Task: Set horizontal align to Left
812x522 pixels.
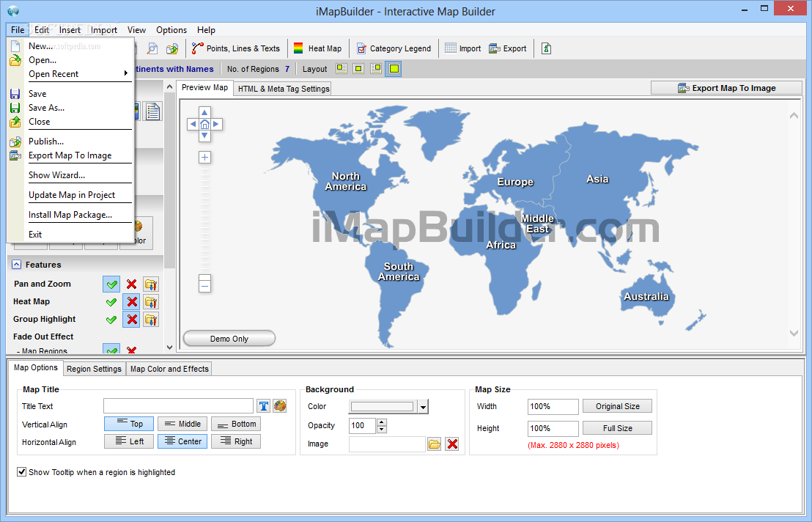Action: click(130, 441)
